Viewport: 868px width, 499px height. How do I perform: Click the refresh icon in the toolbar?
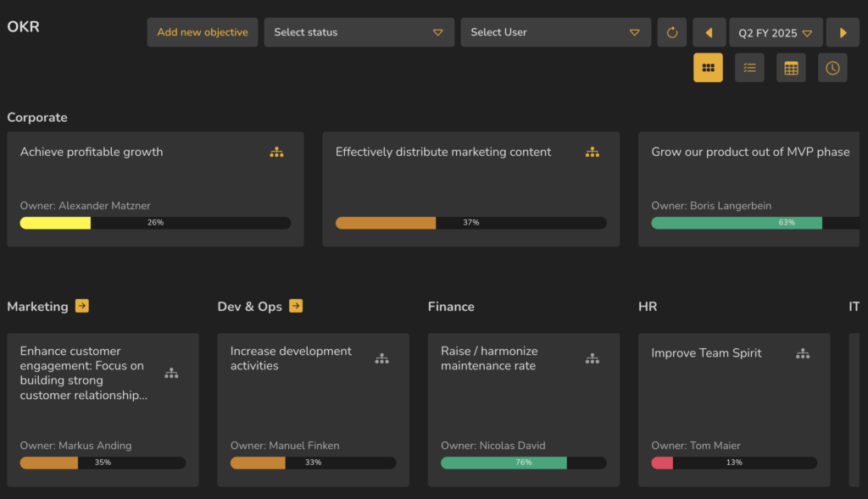click(x=672, y=32)
